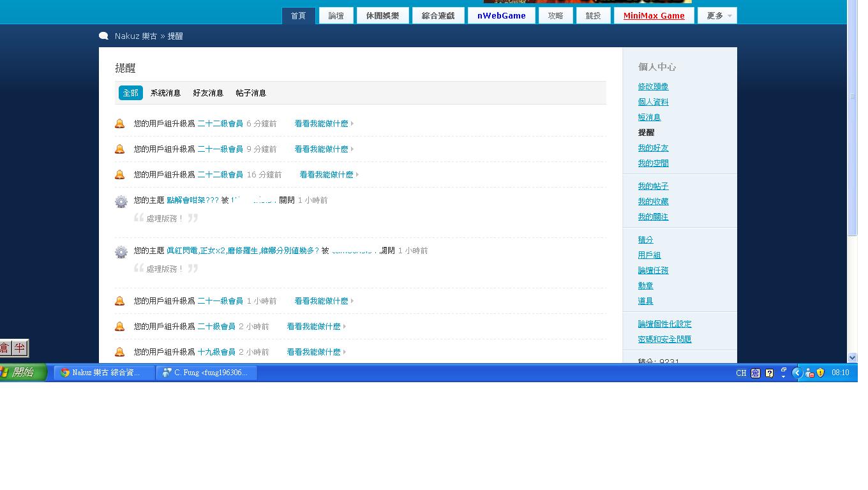Switch to the 好友消息 tab
The height and width of the screenshot is (490, 868).
point(208,93)
